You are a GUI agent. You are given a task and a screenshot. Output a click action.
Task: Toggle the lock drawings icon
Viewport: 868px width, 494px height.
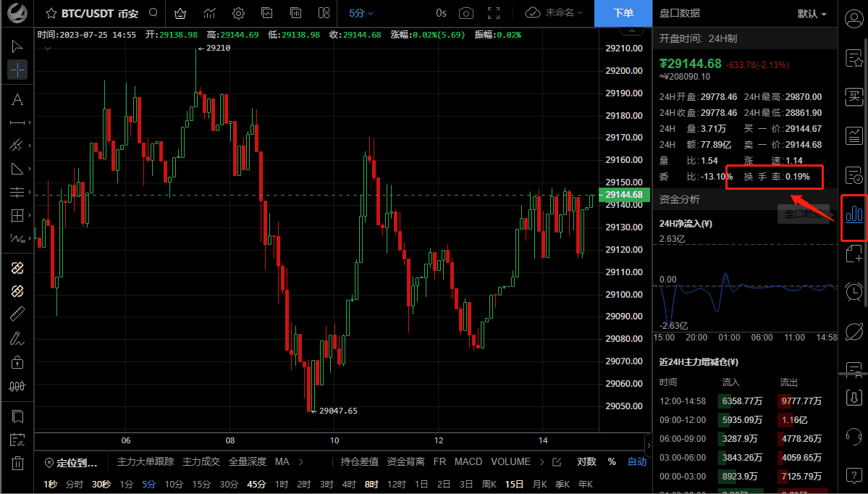point(17,362)
